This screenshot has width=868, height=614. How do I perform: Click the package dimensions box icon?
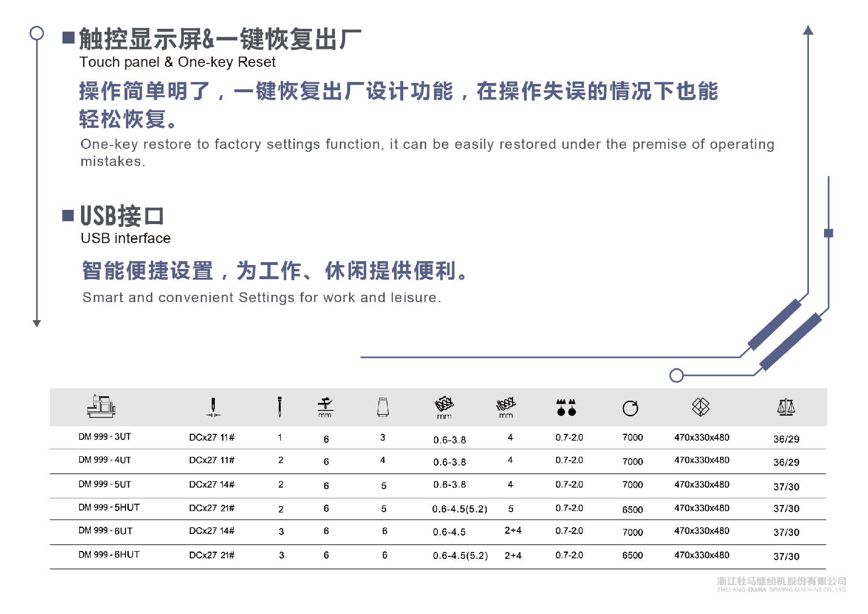(x=701, y=407)
